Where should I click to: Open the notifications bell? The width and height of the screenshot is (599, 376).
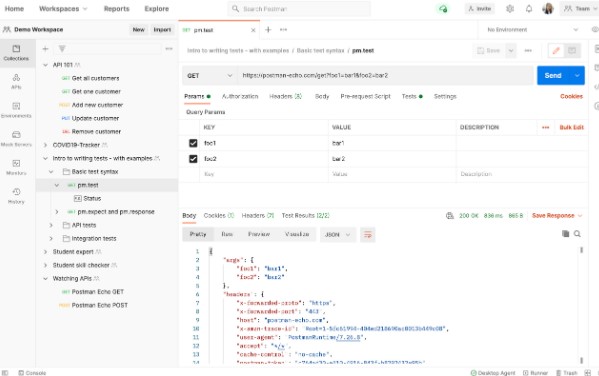click(529, 8)
